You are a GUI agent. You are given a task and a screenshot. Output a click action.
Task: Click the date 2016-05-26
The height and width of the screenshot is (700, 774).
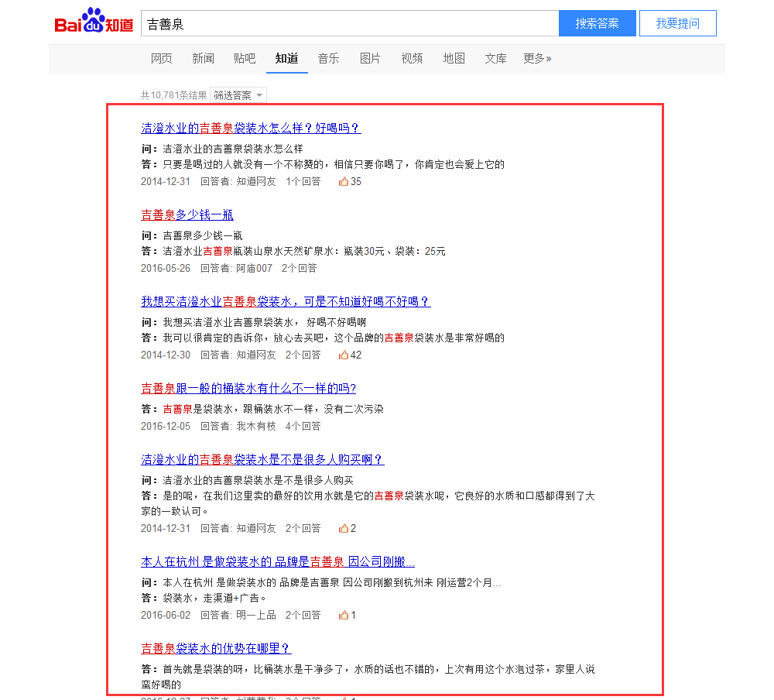point(166,268)
